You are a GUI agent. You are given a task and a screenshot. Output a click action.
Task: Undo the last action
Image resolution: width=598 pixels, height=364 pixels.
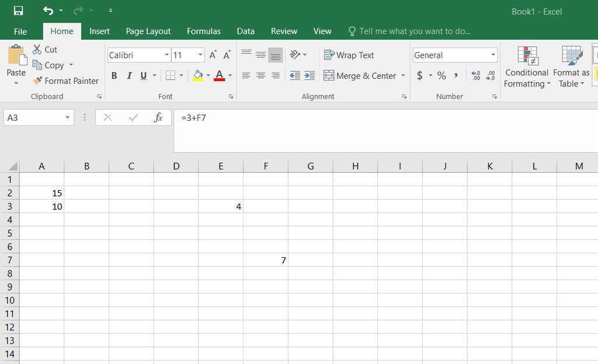point(48,10)
